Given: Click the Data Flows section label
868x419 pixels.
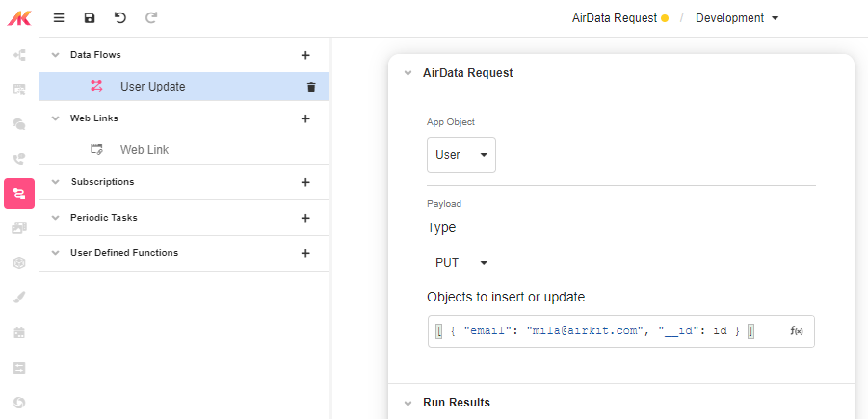Looking at the screenshot, I should point(95,55).
